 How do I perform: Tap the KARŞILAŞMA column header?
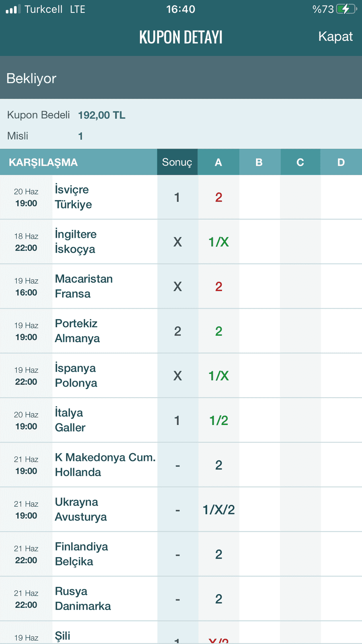tap(43, 162)
